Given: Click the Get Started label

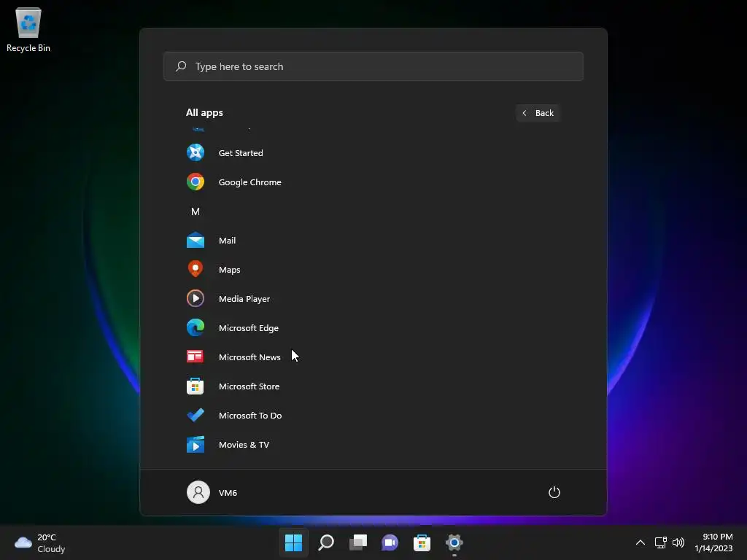Looking at the screenshot, I should click(241, 153).
